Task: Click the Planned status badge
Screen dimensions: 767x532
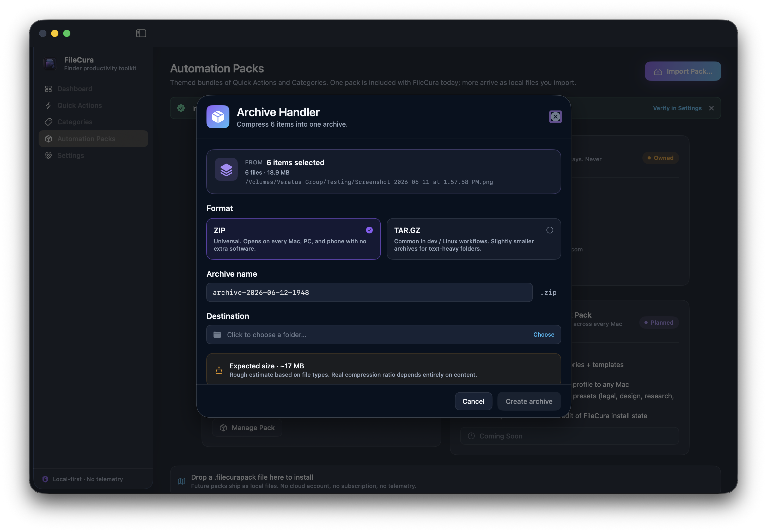Action: pos(659,322)
